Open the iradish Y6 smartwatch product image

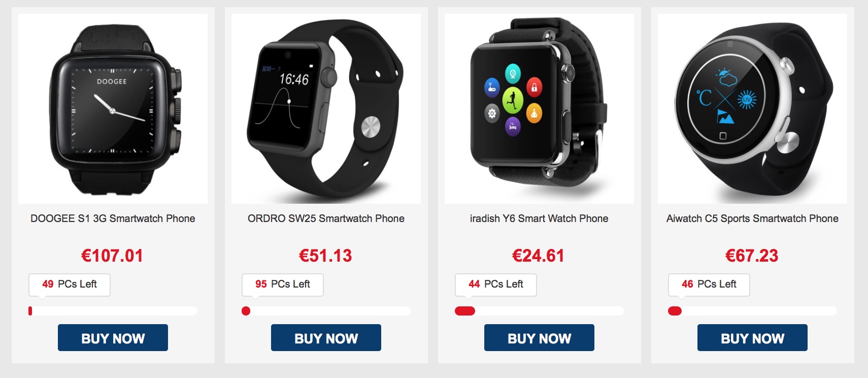(539, 109)
